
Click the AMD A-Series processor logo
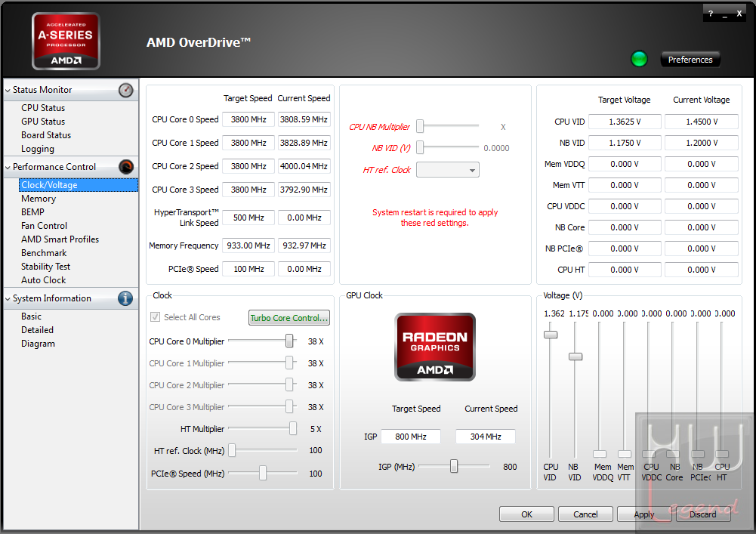coord(66,41)
